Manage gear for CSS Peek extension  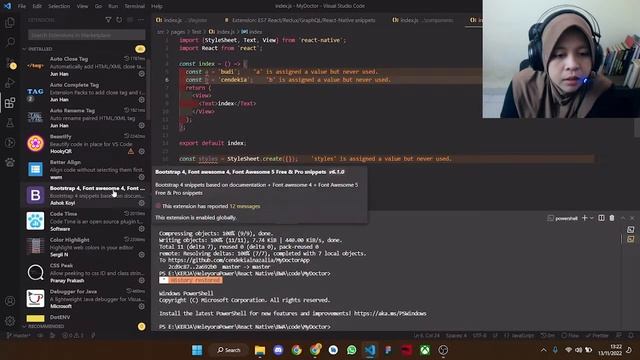coord(142,280)
